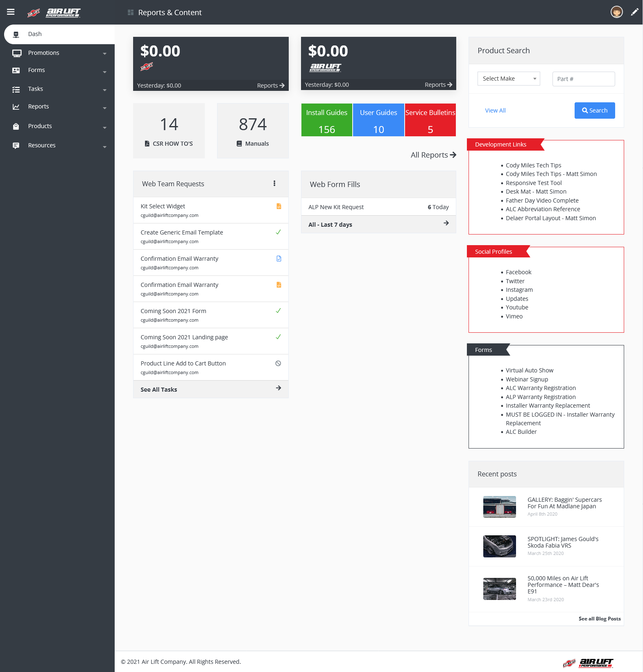The height and width of the screenshot is (672, 643).
Task: Open Service Bulletins red tile
Action: pos(430,120)
